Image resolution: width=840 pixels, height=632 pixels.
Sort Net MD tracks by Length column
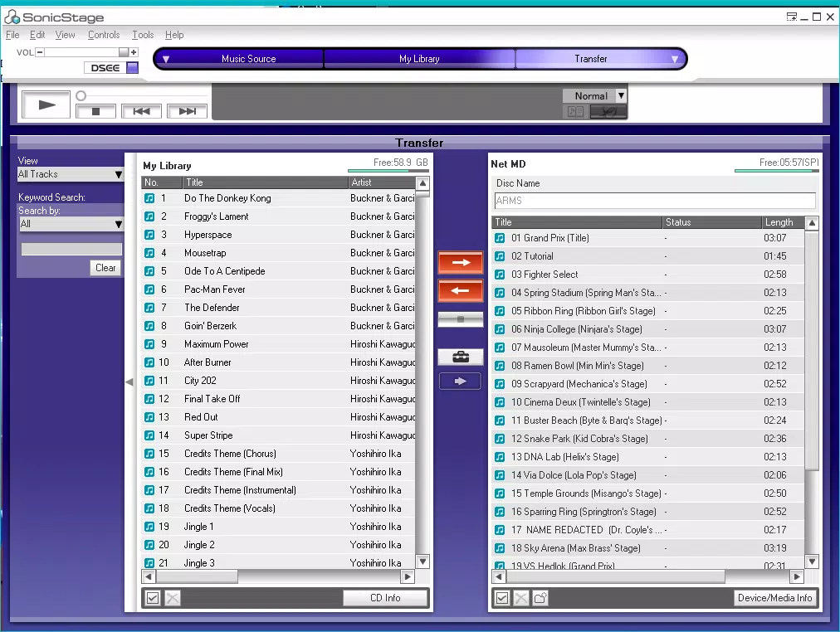click(782, 222)
